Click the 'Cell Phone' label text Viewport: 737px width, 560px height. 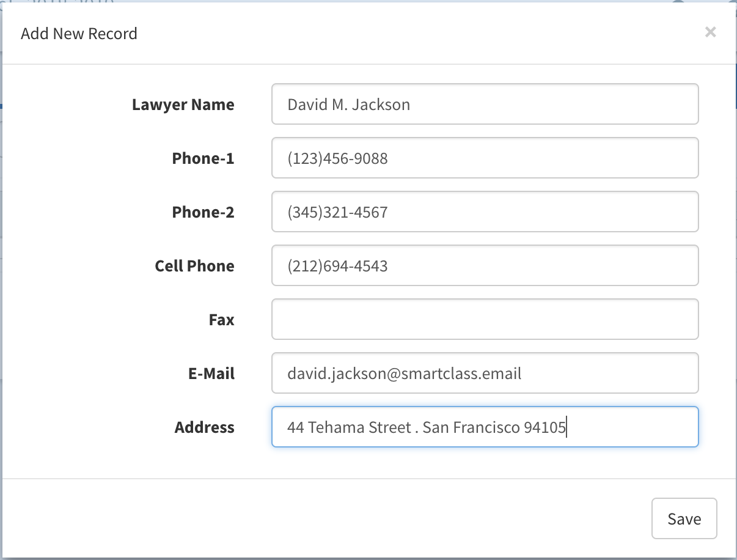click(x=194, y=266)
